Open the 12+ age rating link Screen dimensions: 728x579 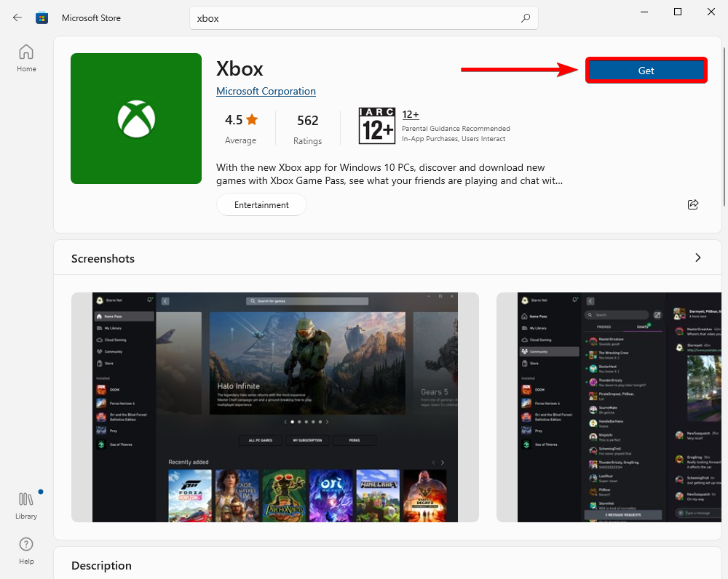[x=410, y=114]
